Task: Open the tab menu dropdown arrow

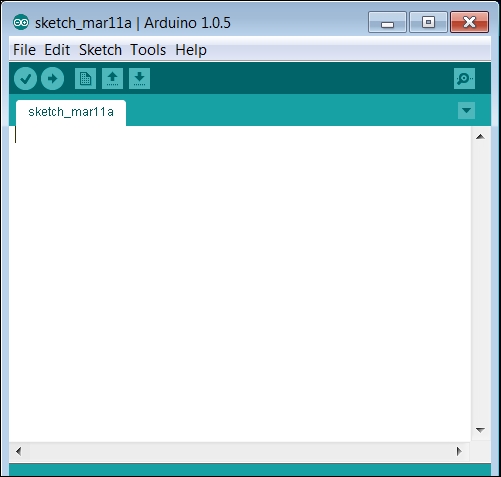Action: 466,110
